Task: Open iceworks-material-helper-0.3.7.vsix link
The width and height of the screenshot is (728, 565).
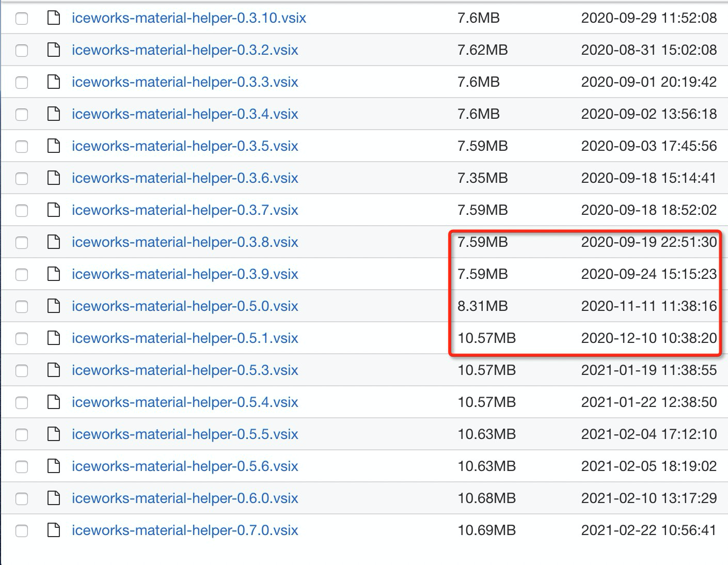Action: coord(185,210)
